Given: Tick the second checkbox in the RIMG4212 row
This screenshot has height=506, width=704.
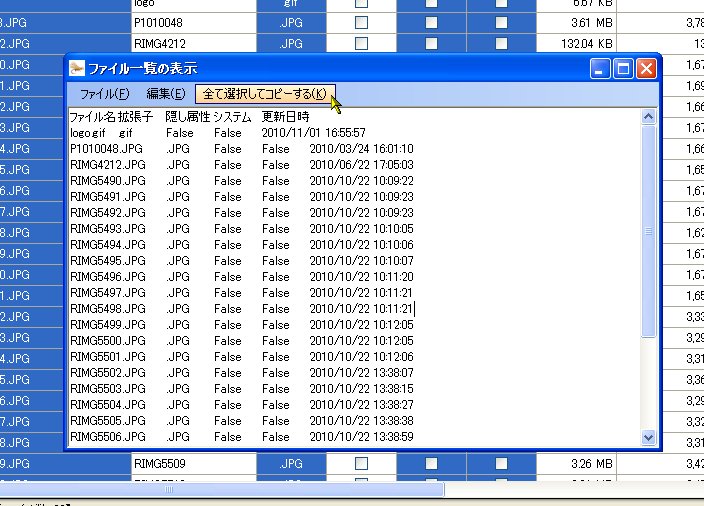Looking at the screenshot, I should (x=431, y=44).
